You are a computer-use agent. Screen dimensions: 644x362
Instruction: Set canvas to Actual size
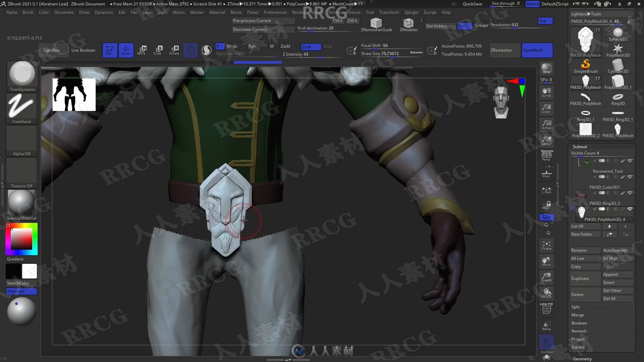click(x=546, y=124)
